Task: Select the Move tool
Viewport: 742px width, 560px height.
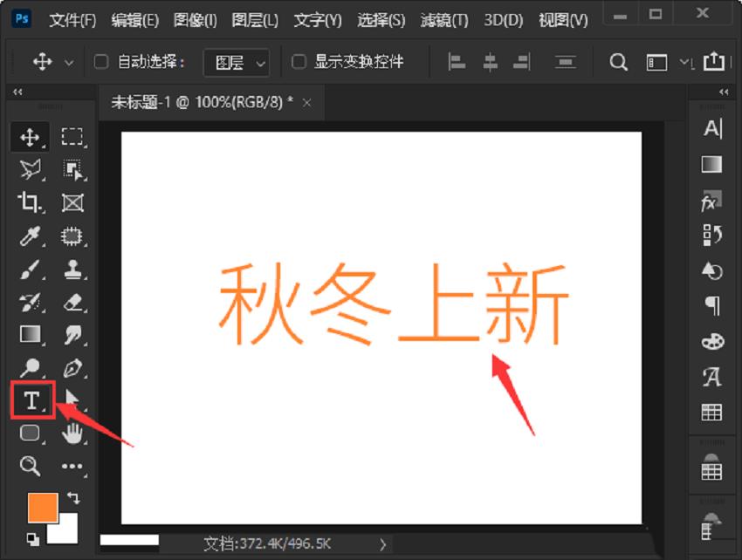Action: pyautogui.click(x=29, y=136)
